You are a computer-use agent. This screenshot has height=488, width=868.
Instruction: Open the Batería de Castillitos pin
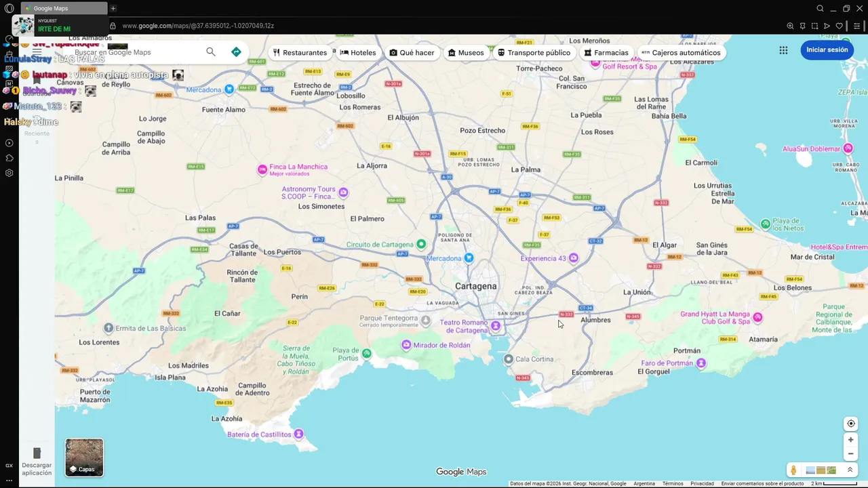click(x=298, y=434)
